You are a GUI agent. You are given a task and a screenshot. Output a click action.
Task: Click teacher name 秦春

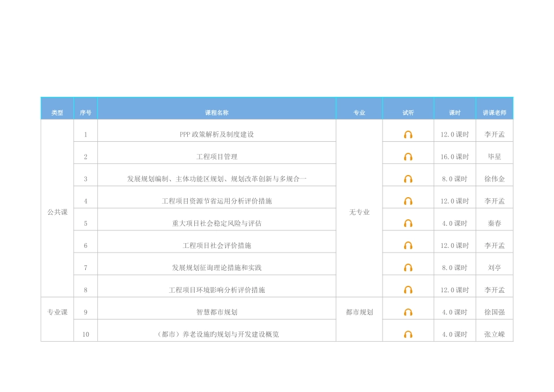click(x=495, y=223)
